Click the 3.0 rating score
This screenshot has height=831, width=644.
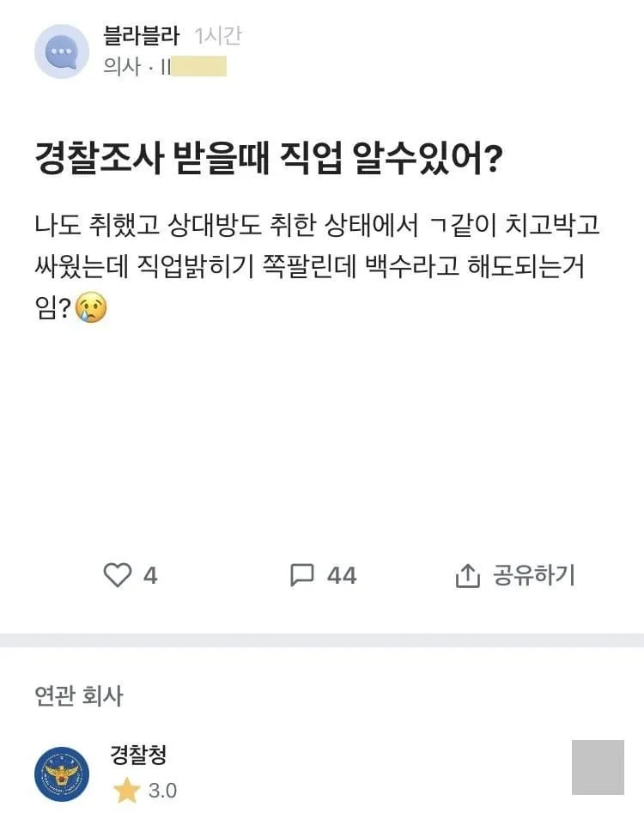pos(163,791)
